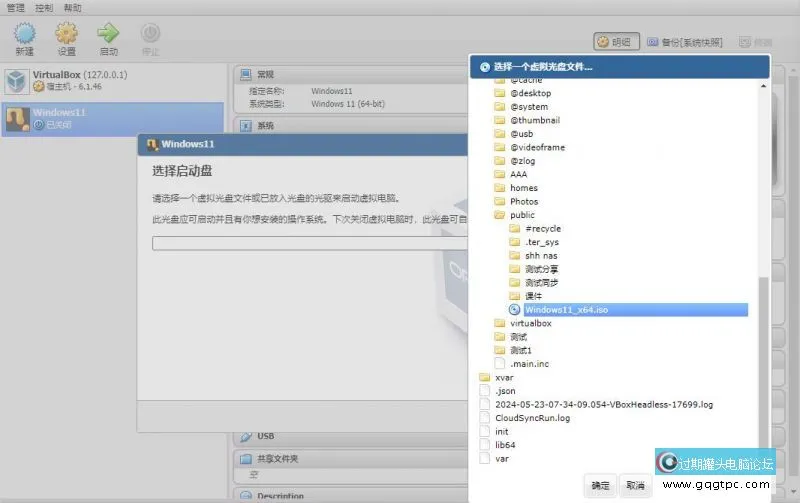Click the @system folder icon

(500, 107)
